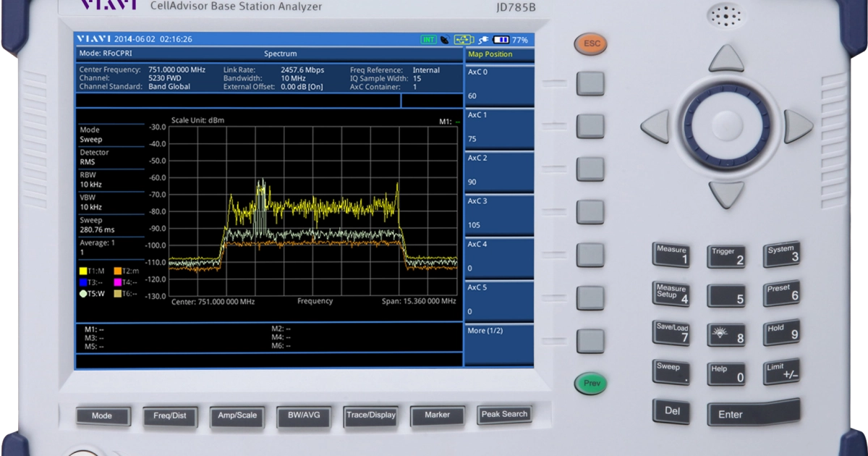Click the Center Frequency value 751.000 000 MHz

point(176,70)
